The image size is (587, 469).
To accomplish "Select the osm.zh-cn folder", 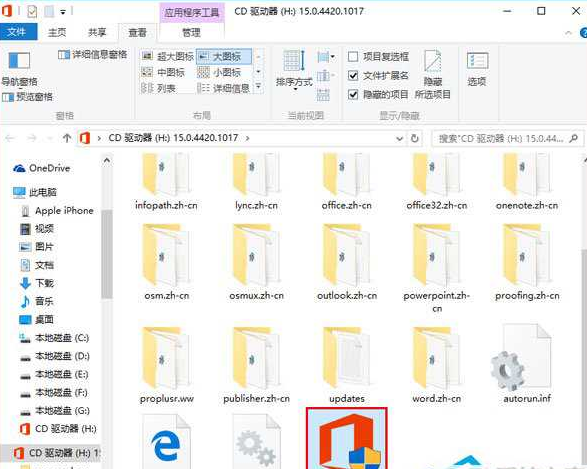I will pyautogui.click(x=167, y=262).
